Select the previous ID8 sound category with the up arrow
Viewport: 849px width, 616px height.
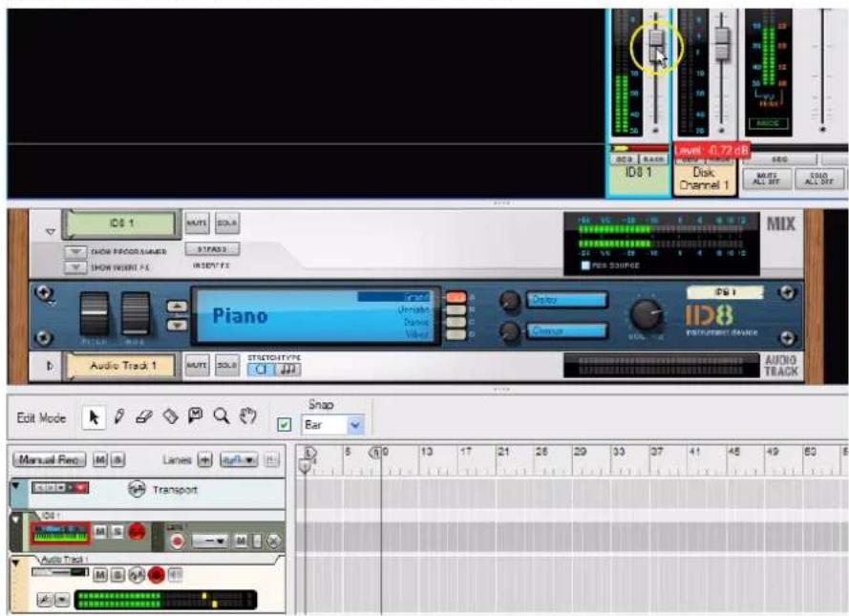pos(178,307)
